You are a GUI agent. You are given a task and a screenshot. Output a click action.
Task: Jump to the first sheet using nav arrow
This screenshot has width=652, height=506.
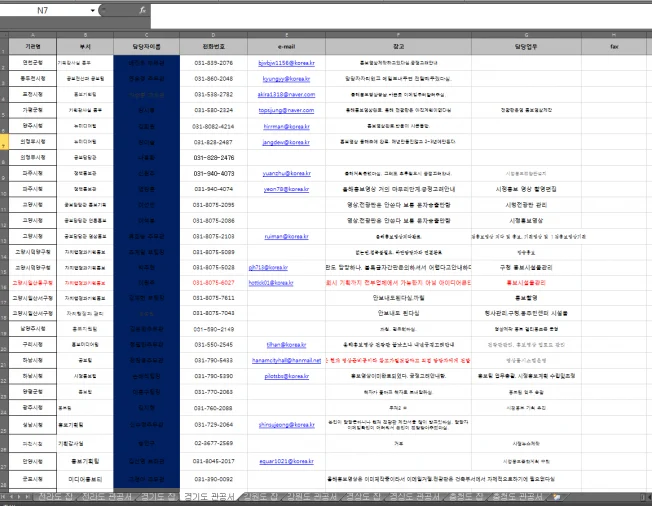4,497
